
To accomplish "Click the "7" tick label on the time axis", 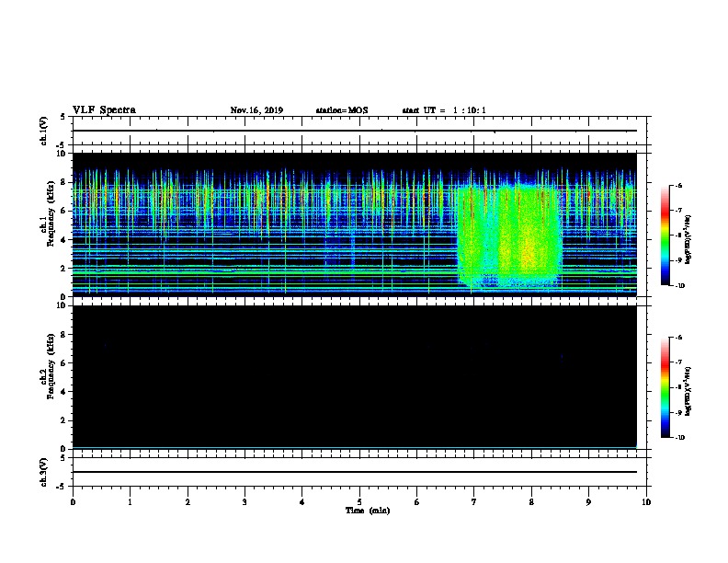I will click(474, 502).
